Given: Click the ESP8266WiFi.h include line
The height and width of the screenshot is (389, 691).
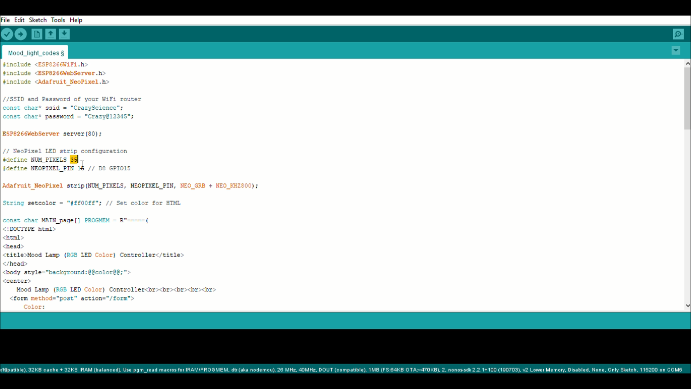Looking at the screenshot, I should tap(45, 64).
